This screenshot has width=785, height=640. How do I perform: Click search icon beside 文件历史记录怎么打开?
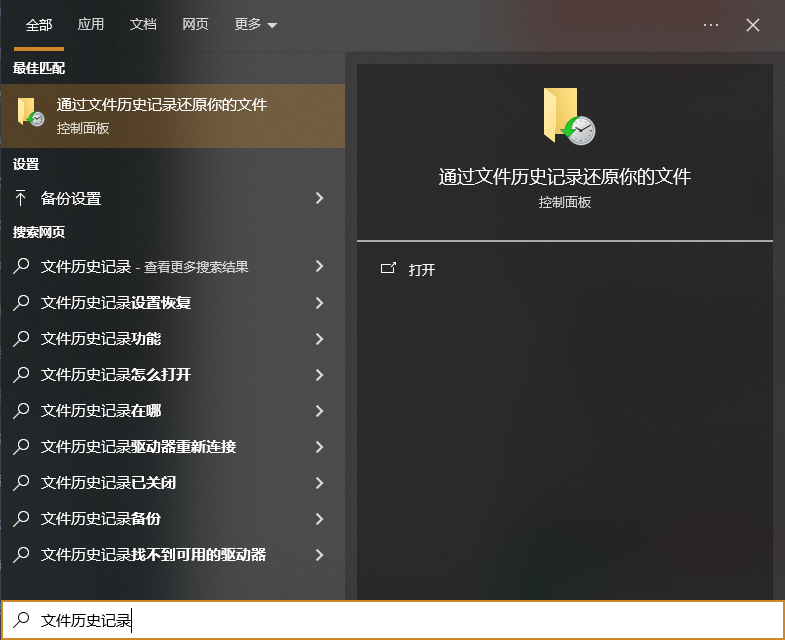[x=21, y=374]
